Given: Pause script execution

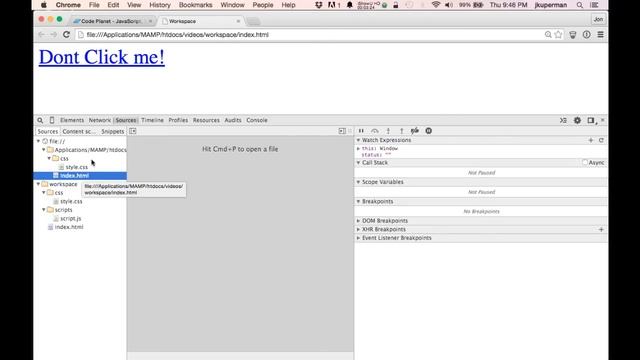Looking at the screenshot, I should click(x=361, y=131).
